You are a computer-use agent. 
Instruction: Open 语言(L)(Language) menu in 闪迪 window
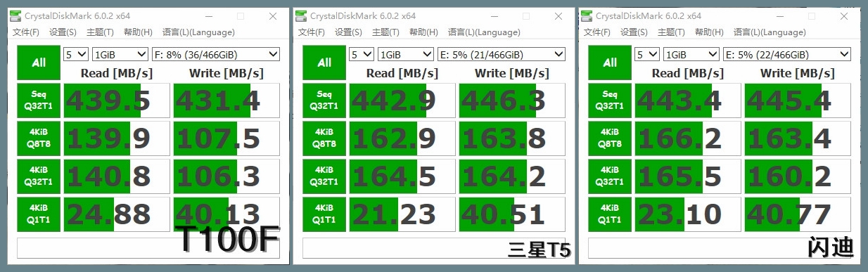(x=770, y=32)
